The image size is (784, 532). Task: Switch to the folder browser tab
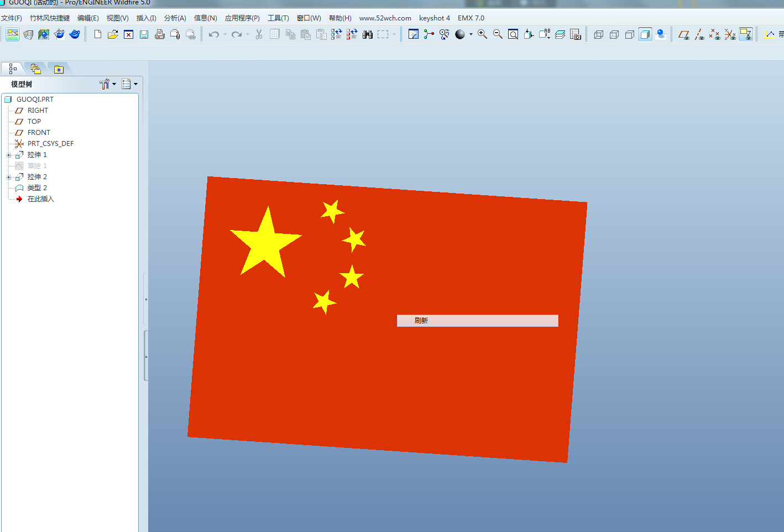[36, 69]
